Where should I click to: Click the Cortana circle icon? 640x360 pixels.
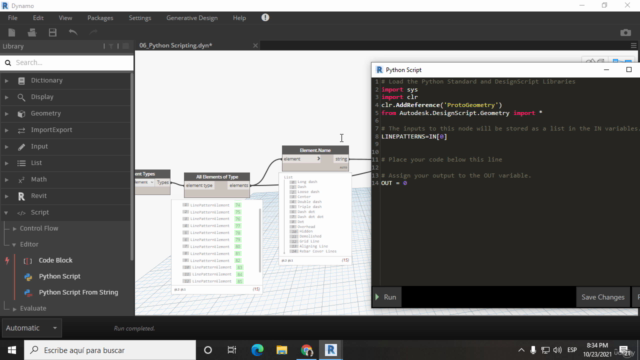(208, 350)
